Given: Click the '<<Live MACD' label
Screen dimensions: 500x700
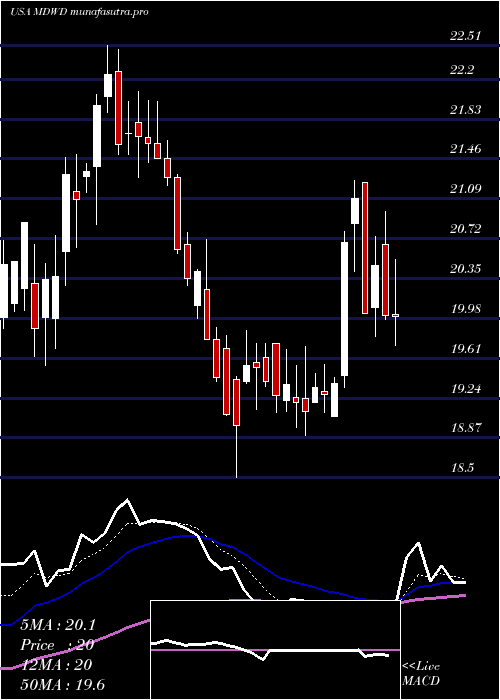Looking at the screenshot, I should pyautogui.click(x=421, y=674).
